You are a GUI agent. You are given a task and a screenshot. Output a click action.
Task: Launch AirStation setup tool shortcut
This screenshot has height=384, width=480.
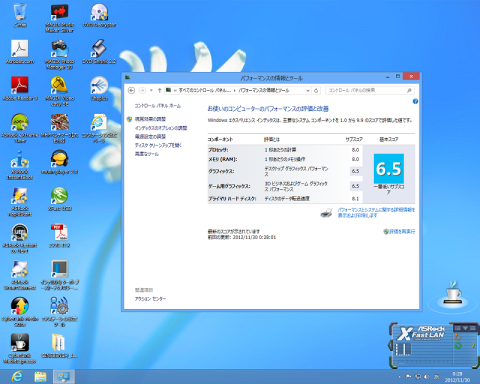[x=59, y=312]
